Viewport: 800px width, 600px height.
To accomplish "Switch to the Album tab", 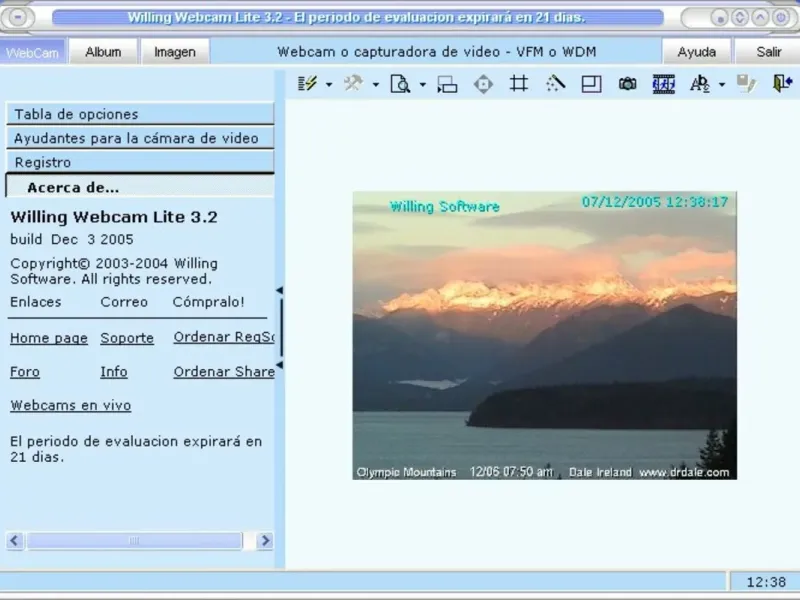I will point(103,52).
